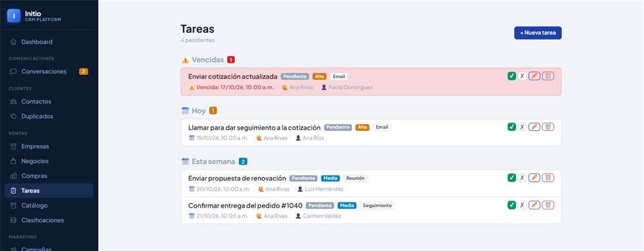Click Media badge on 'Enviar propuesta de renovación'

point(331,179)
